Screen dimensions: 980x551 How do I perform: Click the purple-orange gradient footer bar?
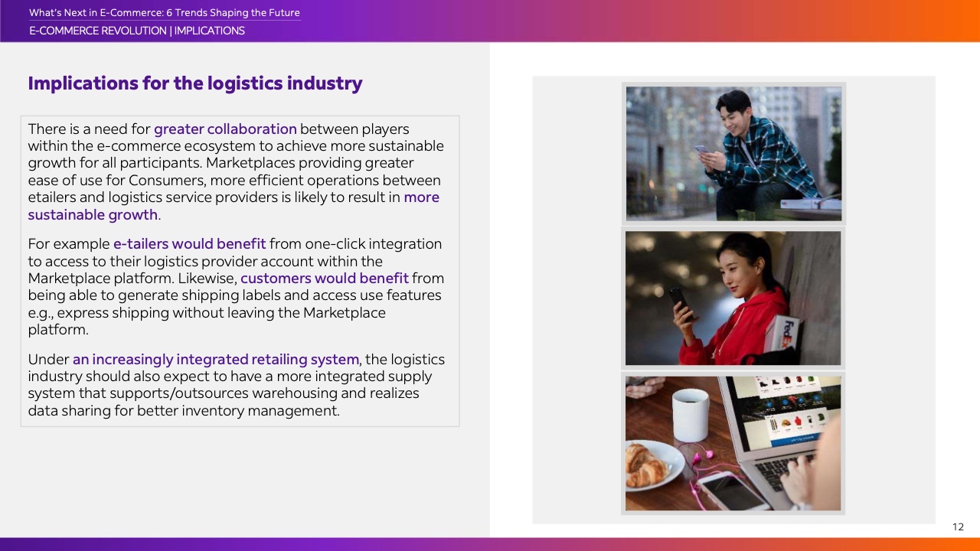click(490, 544)
